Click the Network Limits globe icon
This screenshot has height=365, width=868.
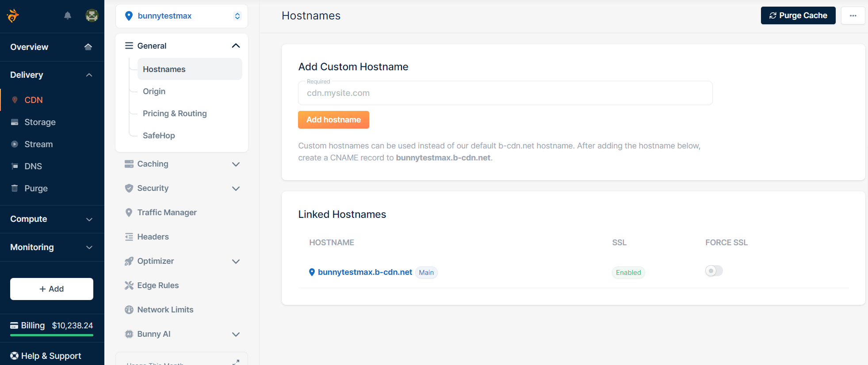click(x=129, y=310)
